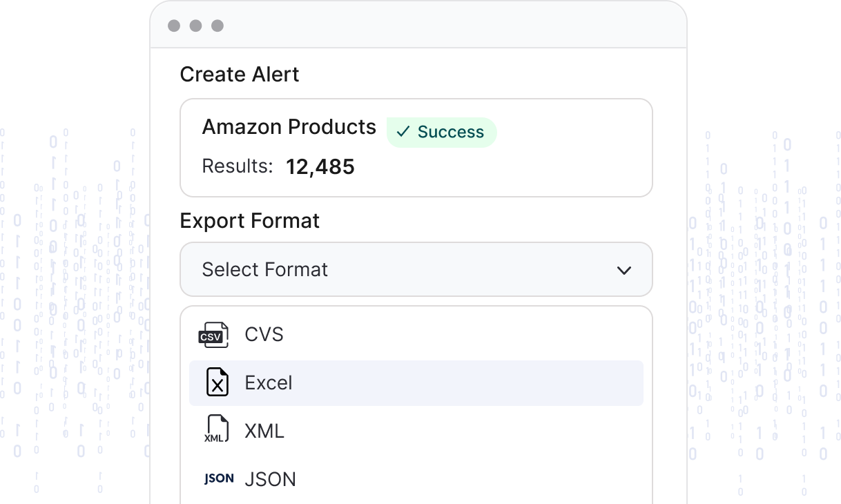Choose the CVS option label
The width and height of the screenshot is (841, 504).
pyautogui.click(x=264, y=335)
